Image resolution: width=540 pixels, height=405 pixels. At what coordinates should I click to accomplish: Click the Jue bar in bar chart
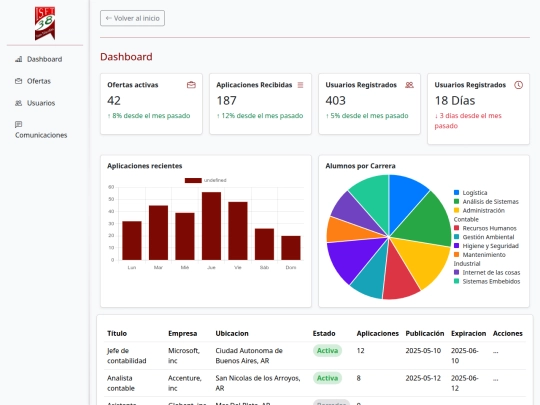211,226
